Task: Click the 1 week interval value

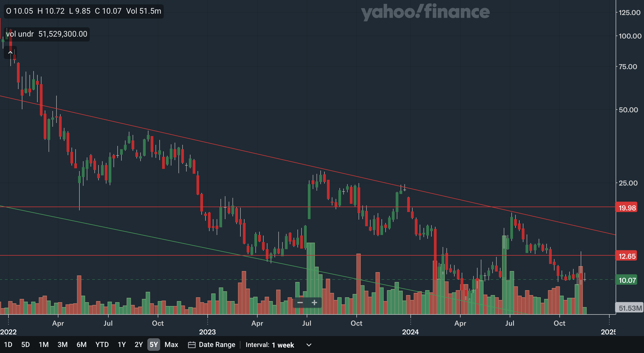Action: pyautogui.click(x=283, y=345)
